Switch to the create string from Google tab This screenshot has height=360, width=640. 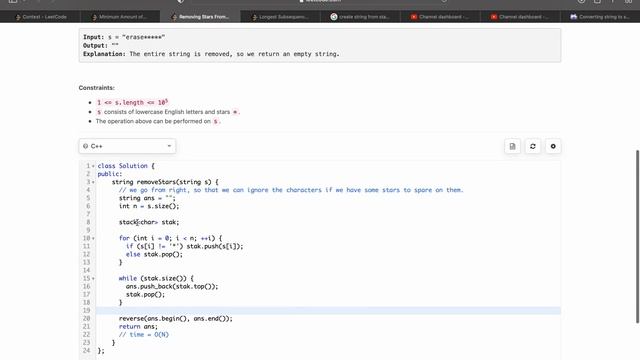click(x=360, y=17)
